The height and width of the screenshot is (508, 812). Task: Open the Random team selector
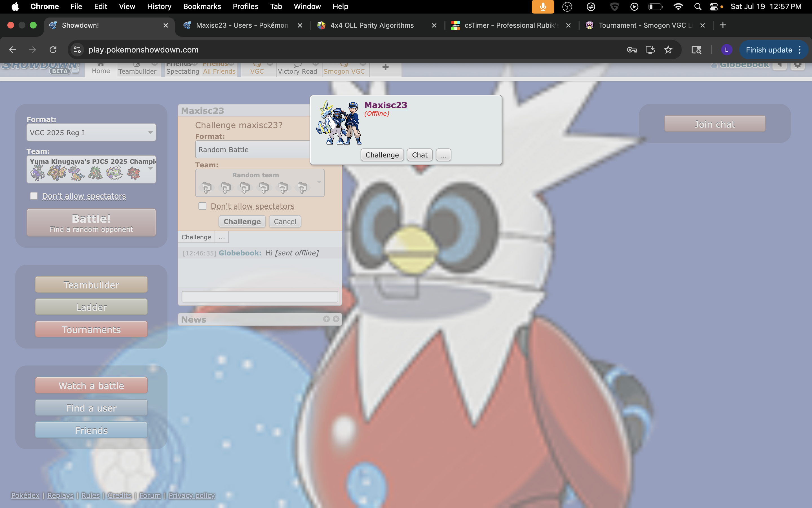click(x=260, y=183)
